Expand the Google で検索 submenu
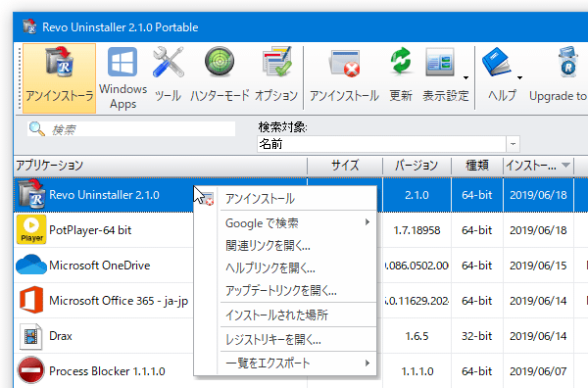 (298, 223)
